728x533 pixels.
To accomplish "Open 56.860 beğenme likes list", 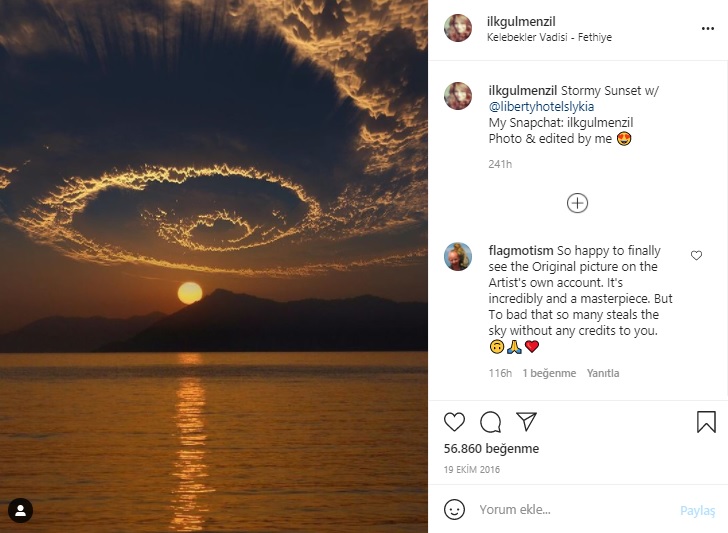I will click(491, 449).
